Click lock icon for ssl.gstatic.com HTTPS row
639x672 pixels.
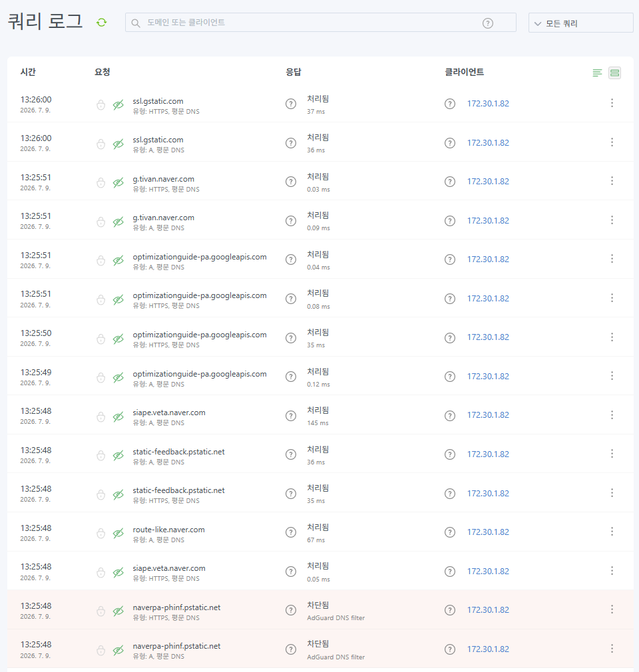tap(101, 105)
